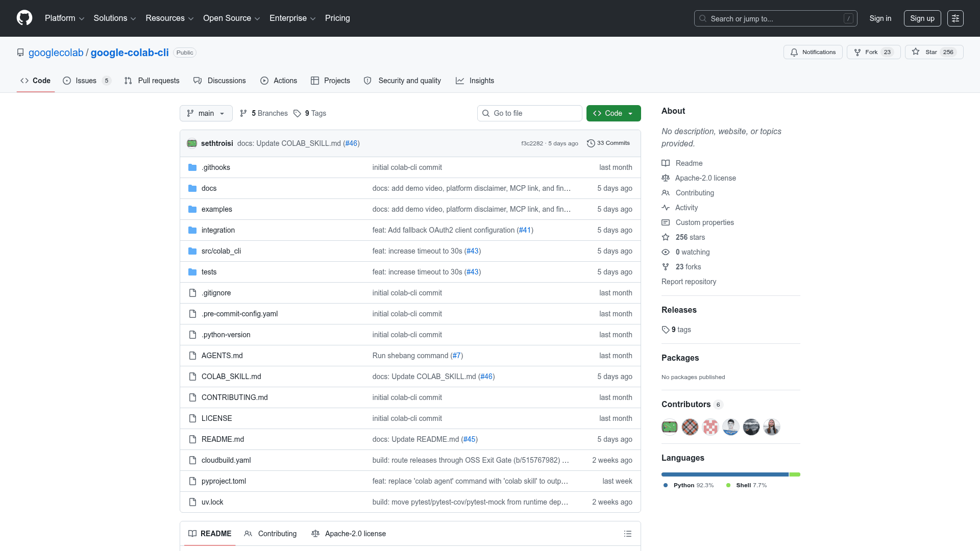980x551 pixels.
Task: Expand the main branch dropdown
Action: point(206,113)
